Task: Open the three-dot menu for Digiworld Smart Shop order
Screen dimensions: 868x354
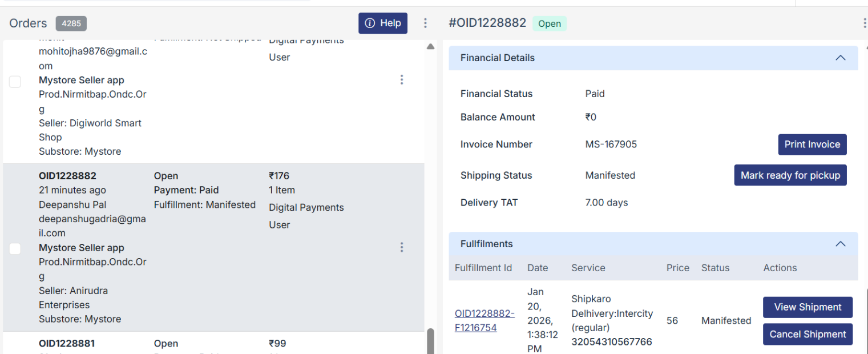Action: [402, 80]
